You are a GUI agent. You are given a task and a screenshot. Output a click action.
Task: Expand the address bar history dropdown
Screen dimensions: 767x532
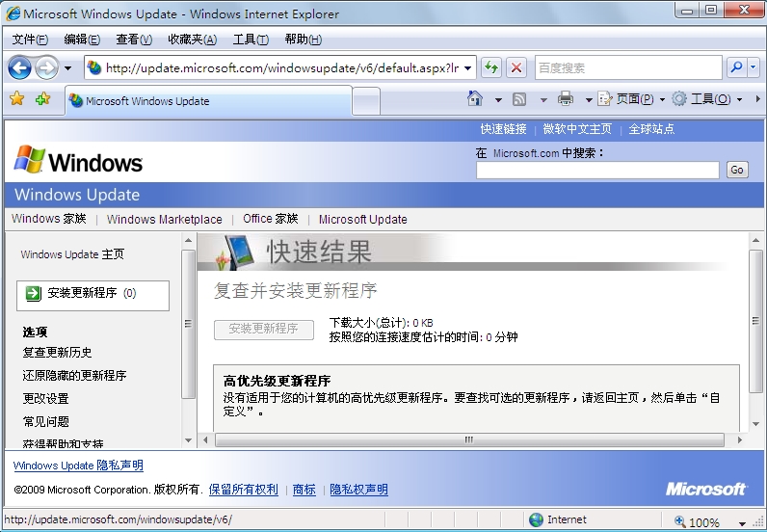[468, 68]
